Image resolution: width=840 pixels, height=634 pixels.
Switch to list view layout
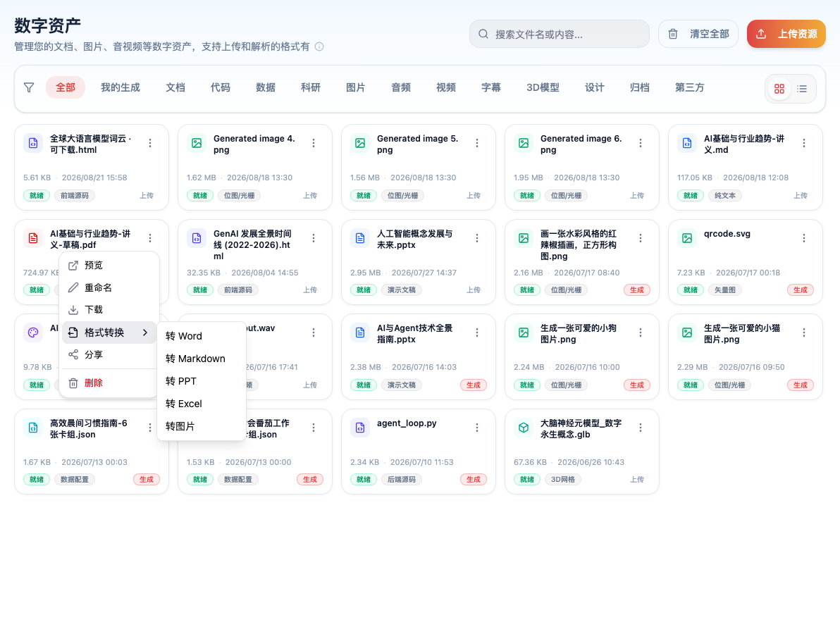[x=802, y=89]
